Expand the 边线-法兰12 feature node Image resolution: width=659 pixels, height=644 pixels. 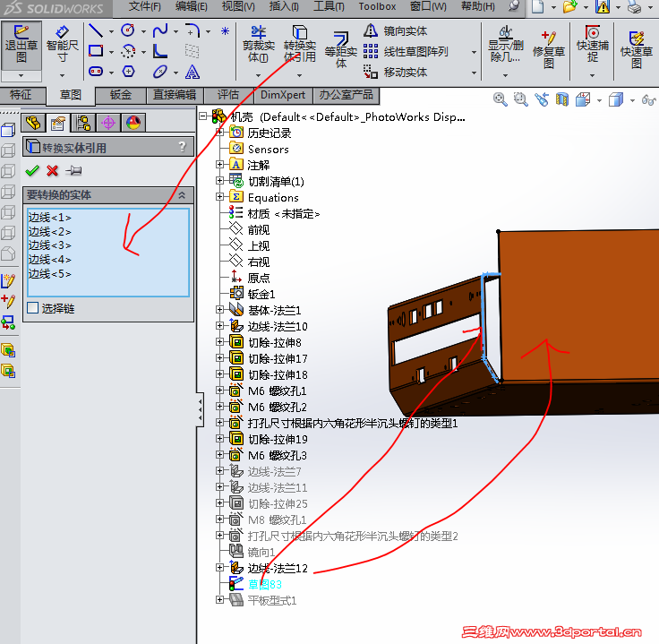[x=219, y=568]
